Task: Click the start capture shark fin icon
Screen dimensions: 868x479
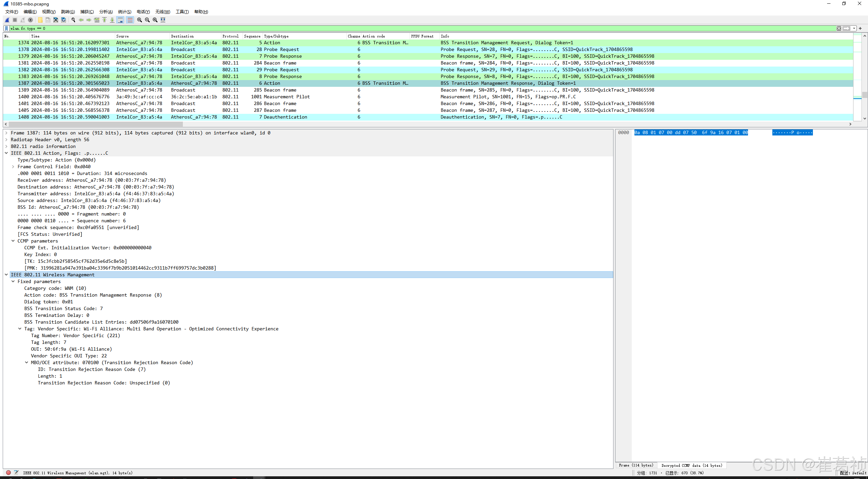Action: coord(7,20)
